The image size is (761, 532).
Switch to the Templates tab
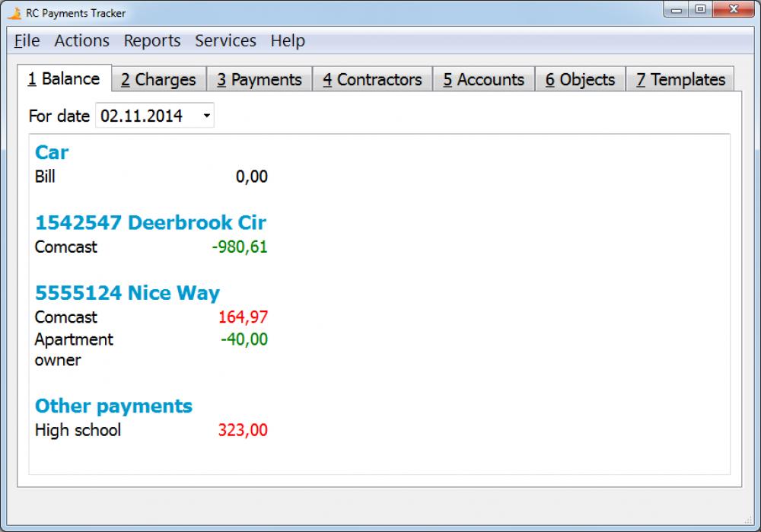(x=680, y=78)
